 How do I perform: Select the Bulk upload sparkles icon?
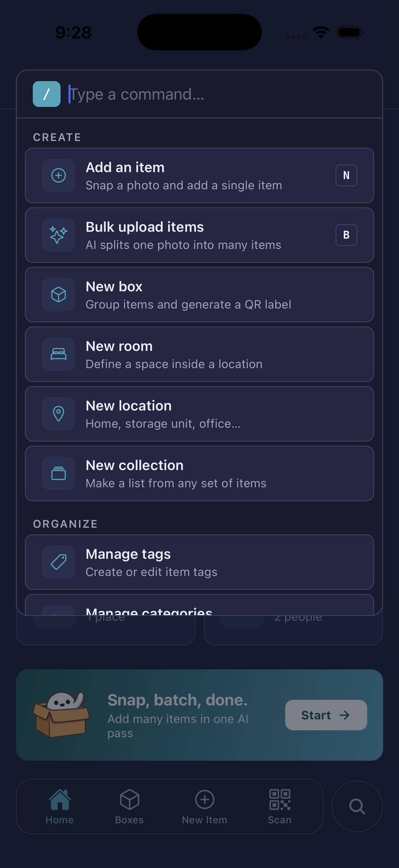[x=59, y=235]
